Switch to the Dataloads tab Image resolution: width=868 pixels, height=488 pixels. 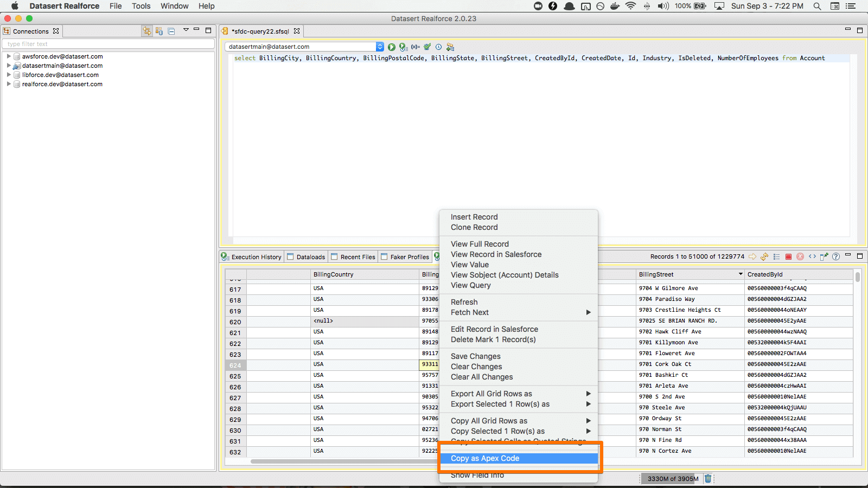pyautogui.click(x=307, y=257)
